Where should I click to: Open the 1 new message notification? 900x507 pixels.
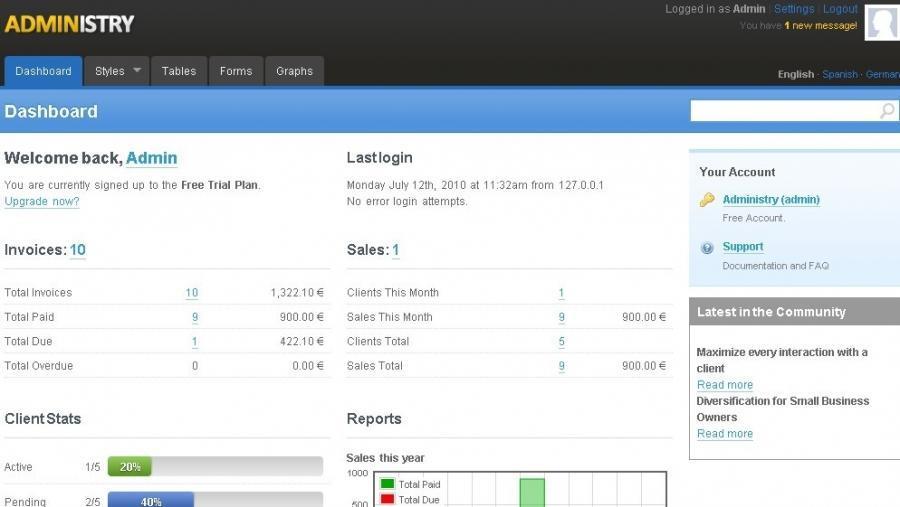[821, 26]
